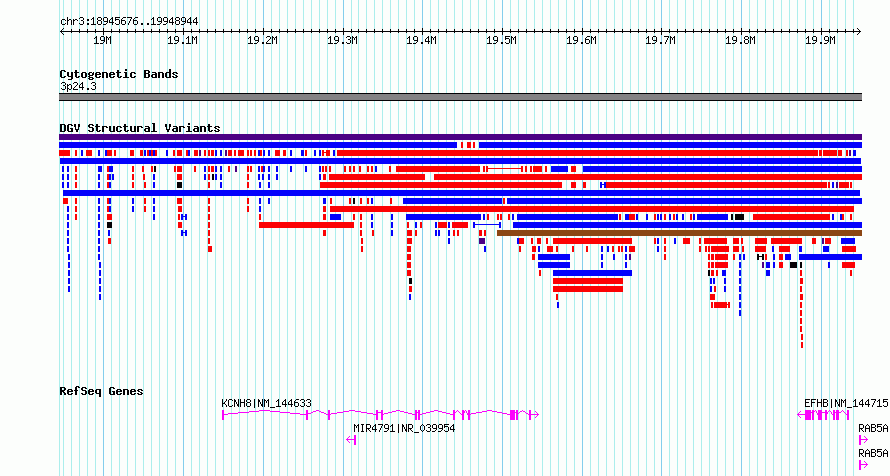Click the gray 3p24.3 cytogenetic band bar

click(460, 97)
